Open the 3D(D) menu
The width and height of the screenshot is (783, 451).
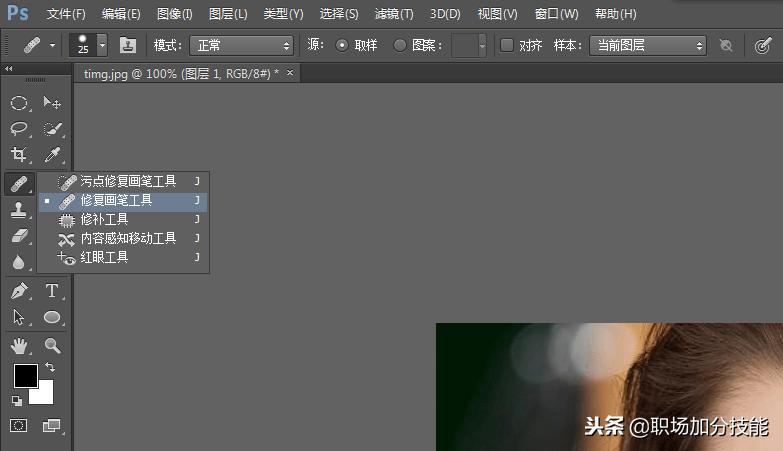point(445,13)
